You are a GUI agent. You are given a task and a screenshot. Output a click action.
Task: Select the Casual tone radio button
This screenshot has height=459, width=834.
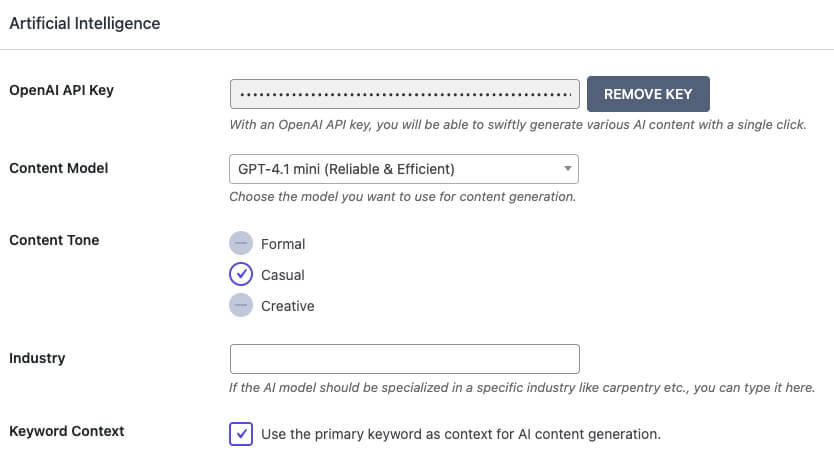point(241,274)
